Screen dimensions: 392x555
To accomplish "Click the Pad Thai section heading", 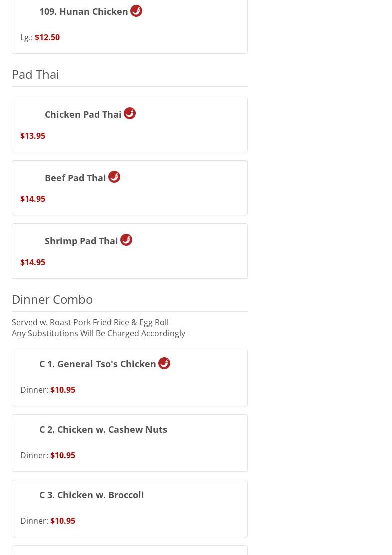I will tap(35, 74).
